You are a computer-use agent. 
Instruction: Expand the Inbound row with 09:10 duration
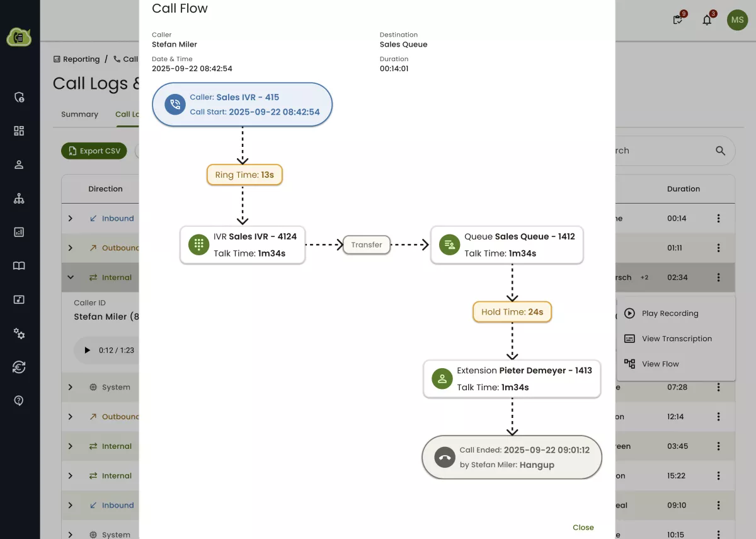(x=71, y=506)
